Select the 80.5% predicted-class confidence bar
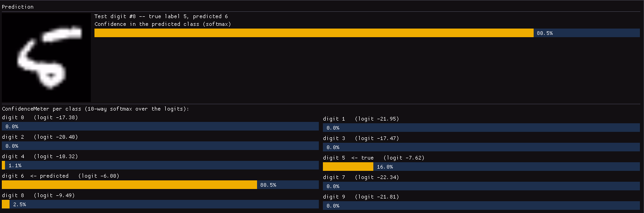The width and height of the screenshot is (644, 213). 367,33
